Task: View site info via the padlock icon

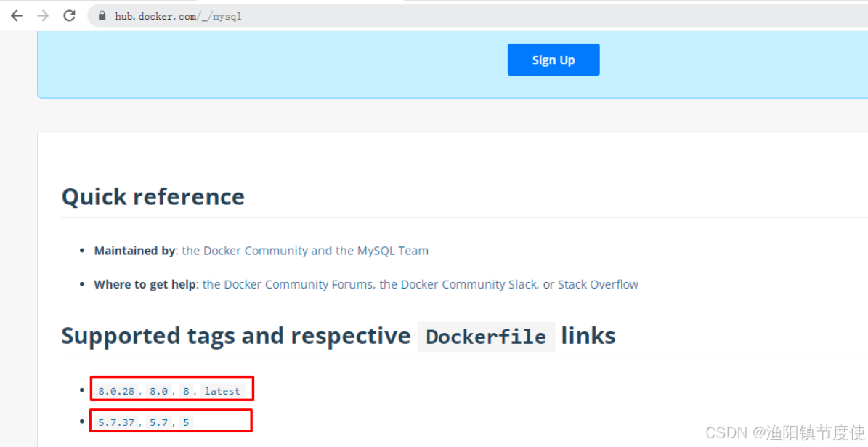Action: coord(102,15)
